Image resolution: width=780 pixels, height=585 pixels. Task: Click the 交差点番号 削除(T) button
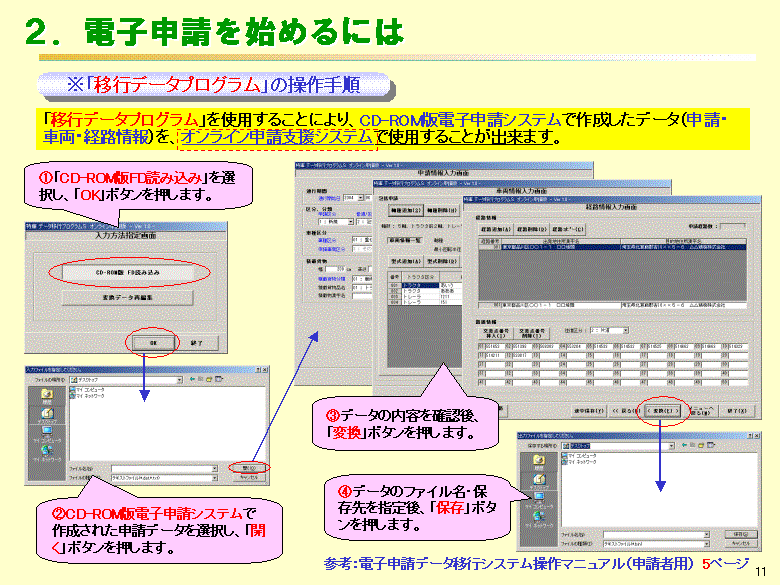532,333
